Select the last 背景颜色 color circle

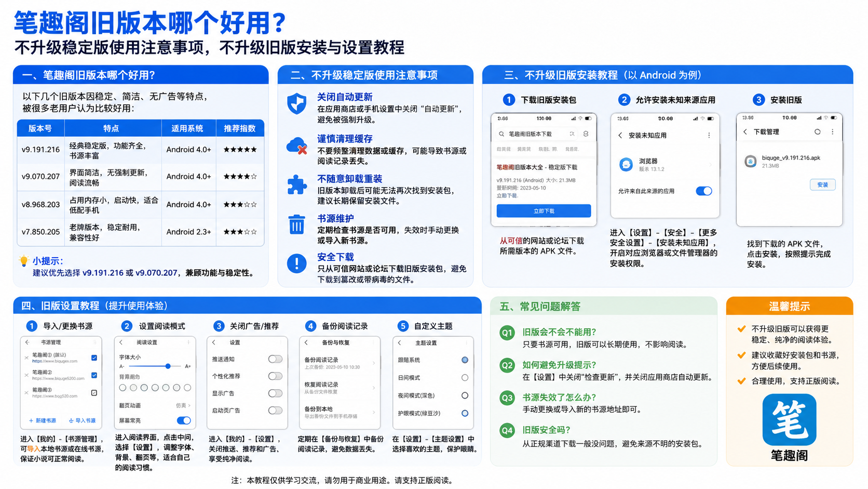187,388
